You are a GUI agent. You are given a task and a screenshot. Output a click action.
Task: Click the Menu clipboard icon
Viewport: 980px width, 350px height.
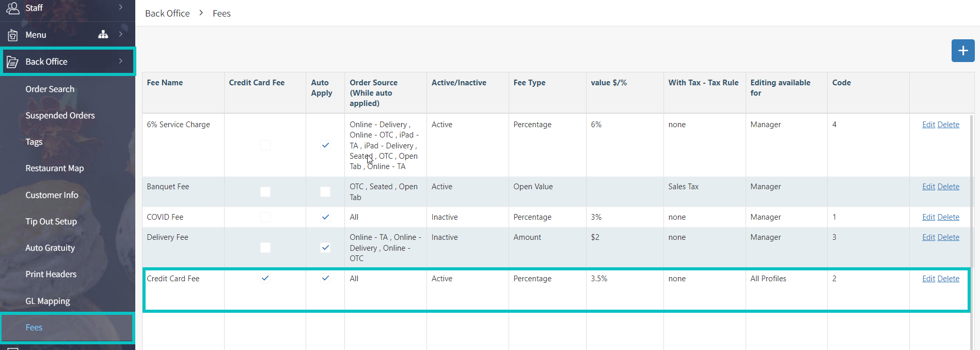click(13, 35)
